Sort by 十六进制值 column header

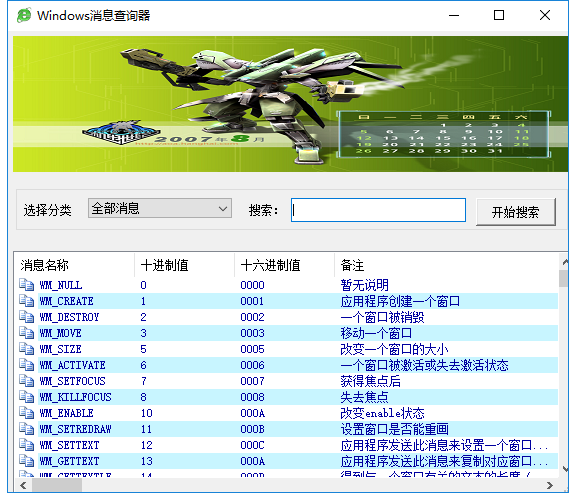click(284, 265)
